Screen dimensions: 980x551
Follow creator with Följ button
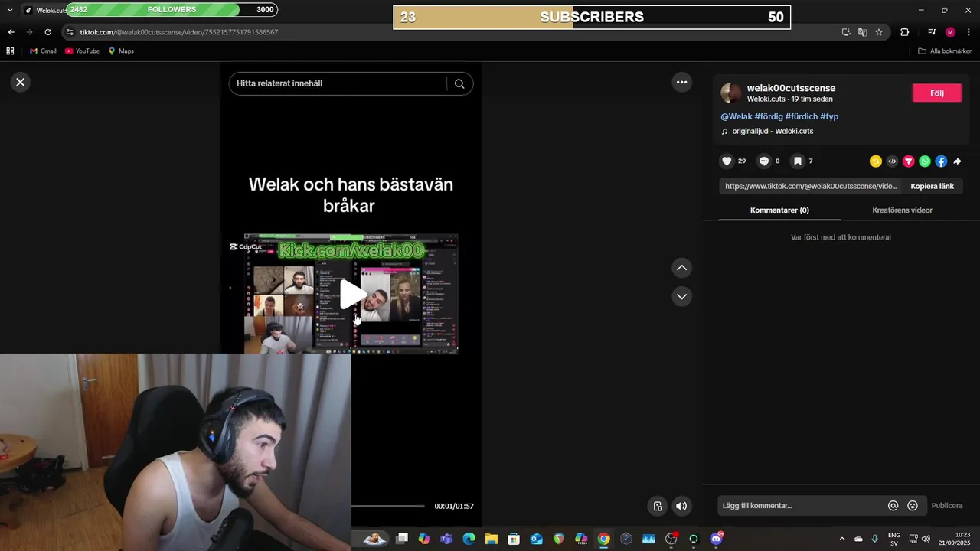click(x=937, y=93)
